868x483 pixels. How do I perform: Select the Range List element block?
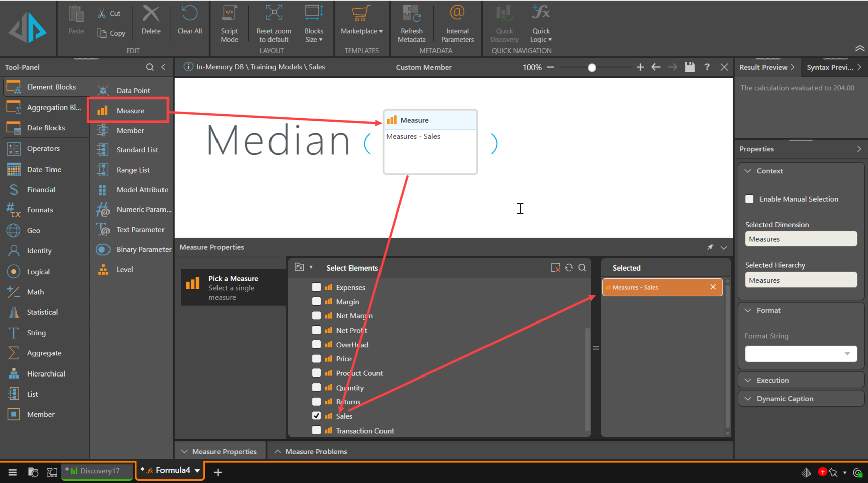[x=133, y=170]
